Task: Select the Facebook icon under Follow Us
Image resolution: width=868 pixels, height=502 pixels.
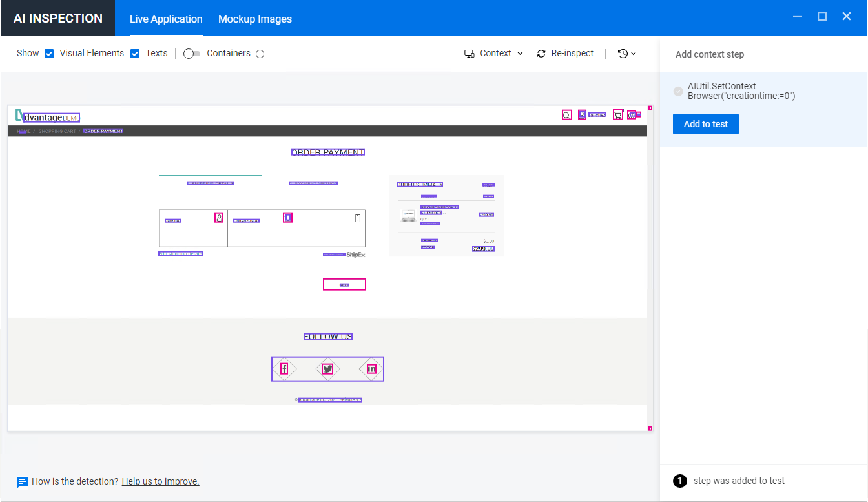Action: 284,369
